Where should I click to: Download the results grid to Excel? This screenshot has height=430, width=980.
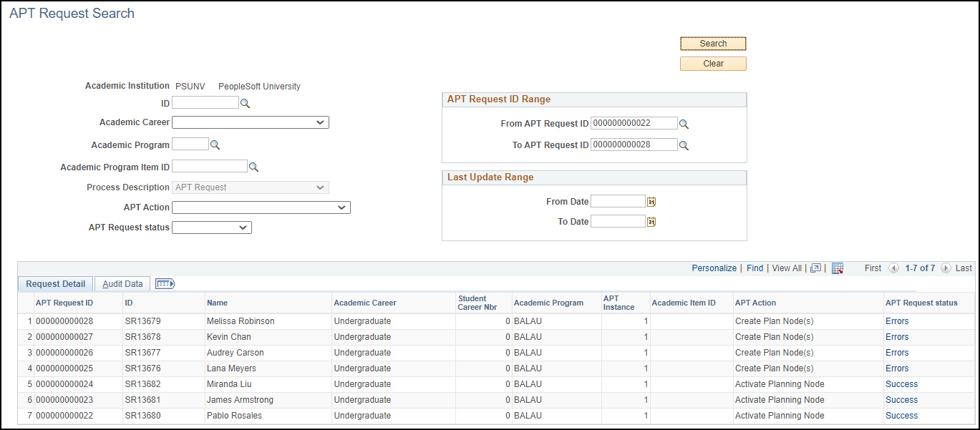[837, 268]
